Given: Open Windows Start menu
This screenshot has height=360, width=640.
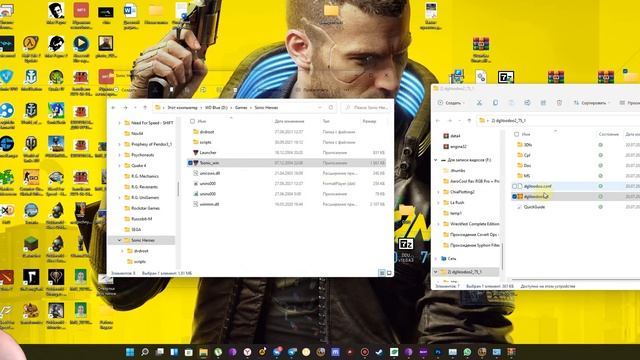Looking at the screenshot, I should [x=130, y=352].
